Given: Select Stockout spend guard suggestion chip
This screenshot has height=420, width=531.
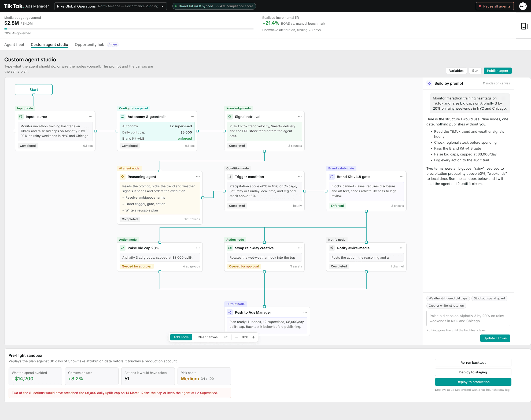Looking at the screenshot, I should click(489, 298).
